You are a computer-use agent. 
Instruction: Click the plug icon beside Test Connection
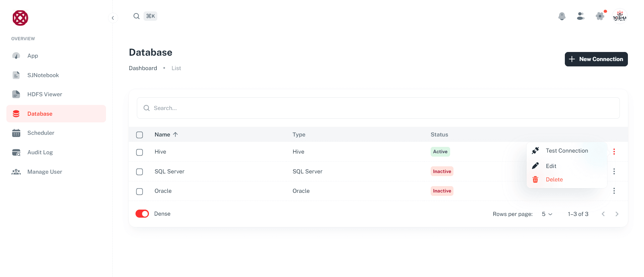[x=535, y=151]
